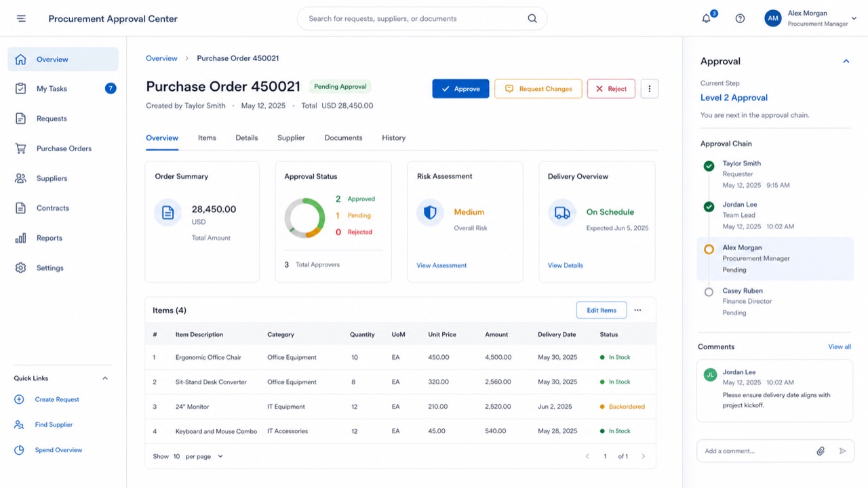Click the Create Request plus icon
The image size is (868, 488).
click(19, 399)
